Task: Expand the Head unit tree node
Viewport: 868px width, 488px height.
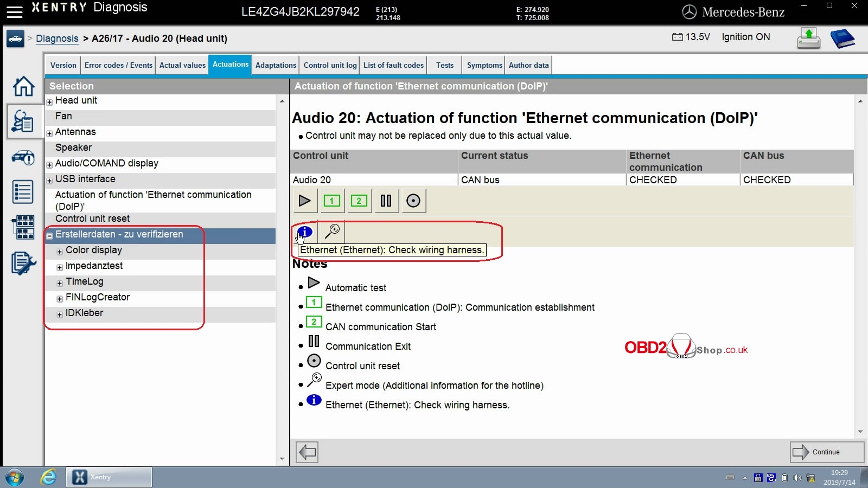Action: click(49, 102)
